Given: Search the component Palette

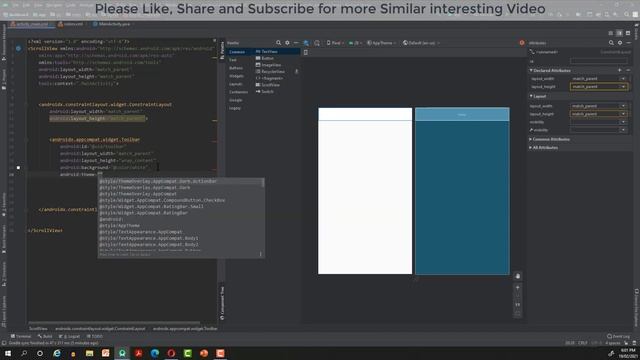Looking at the screenshot, I should click(x=278, y=43).
